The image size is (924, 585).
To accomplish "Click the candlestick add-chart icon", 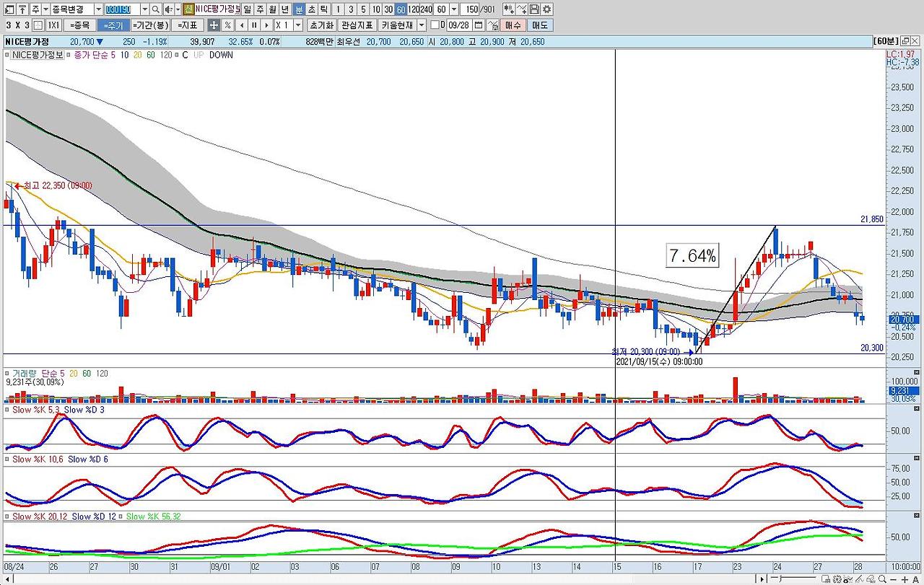I will pos(508,9).
